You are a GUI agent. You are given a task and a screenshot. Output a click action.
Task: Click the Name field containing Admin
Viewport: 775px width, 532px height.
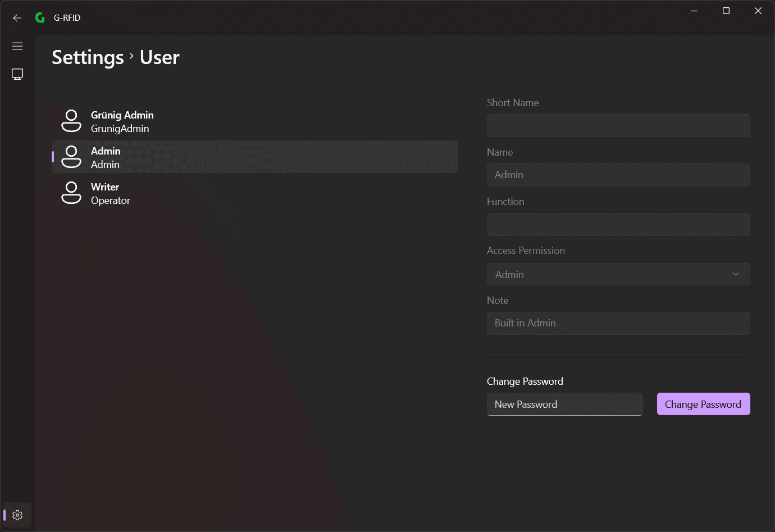tap(618, 175)
